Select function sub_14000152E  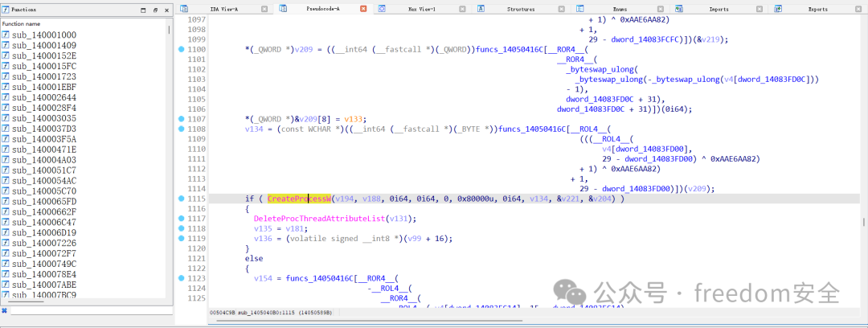click(44, 56)
